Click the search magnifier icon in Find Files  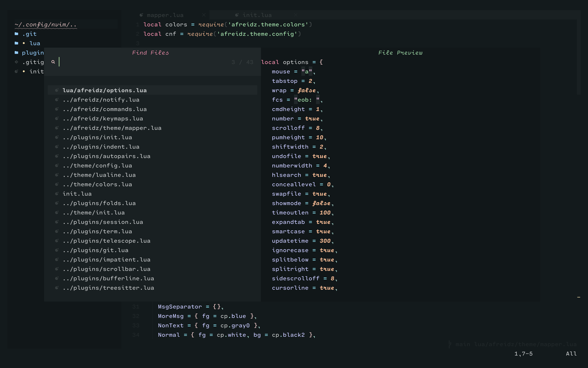[53, 62]
